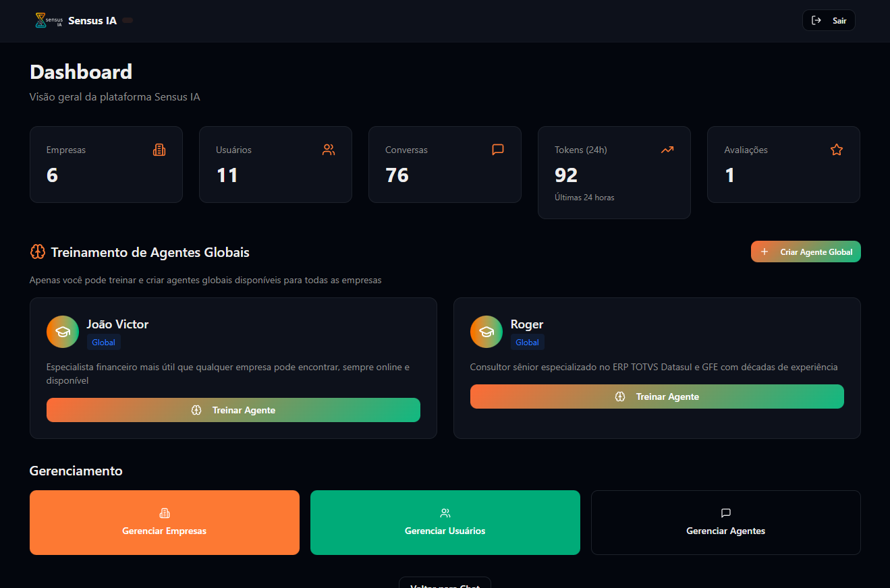Image resolution: width=890 pixels, height=588 pixels.
Task: Click the brain icon beside Treinamento de Agentes Globais
Action: tap(37, 252)
